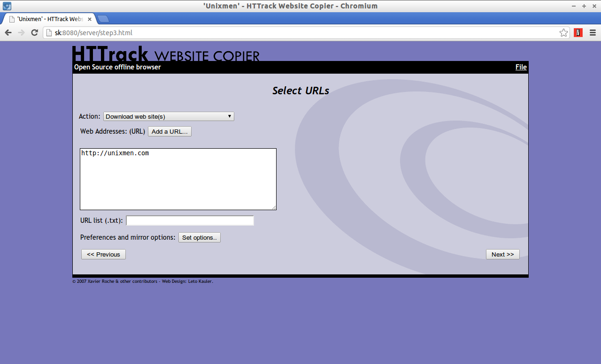The width and height of the screenshot is (601, 364).
Task: Click the red extension icon in toolbar
Action: point(578,32)
